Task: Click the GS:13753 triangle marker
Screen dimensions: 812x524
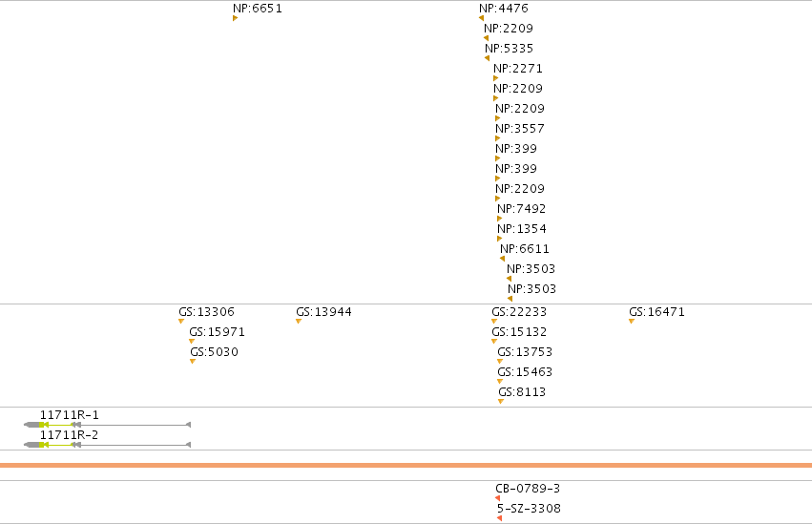Action: pyautogui.click(x=500, y=362)
